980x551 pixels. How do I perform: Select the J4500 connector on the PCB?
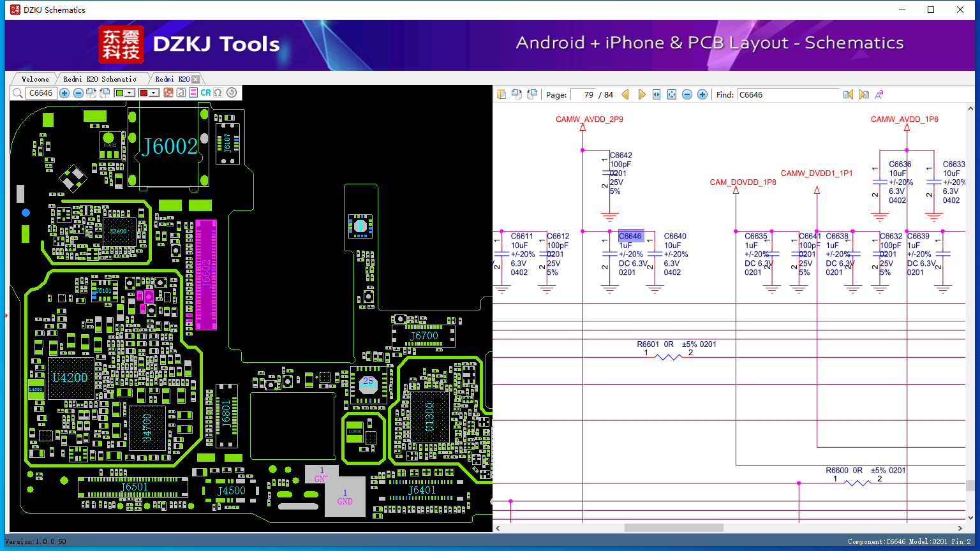[231, 490]
